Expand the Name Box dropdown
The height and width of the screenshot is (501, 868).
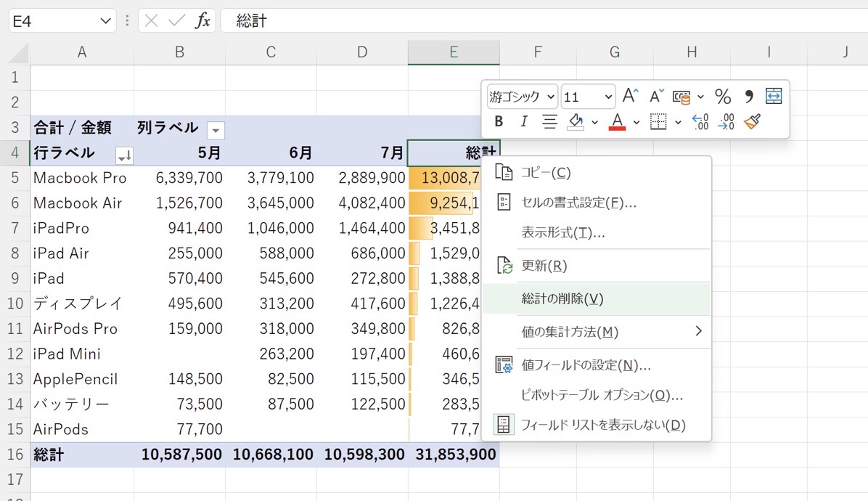coord(105,21)
